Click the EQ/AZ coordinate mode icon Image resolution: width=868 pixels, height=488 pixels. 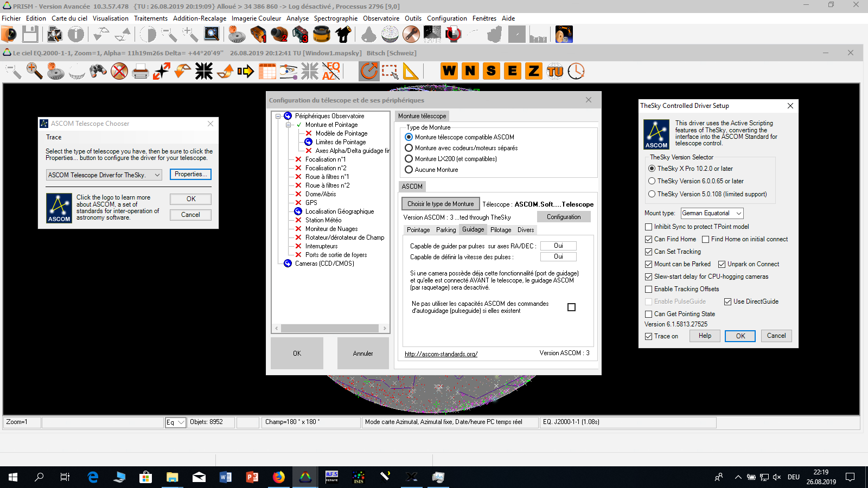tap(331, 71)
